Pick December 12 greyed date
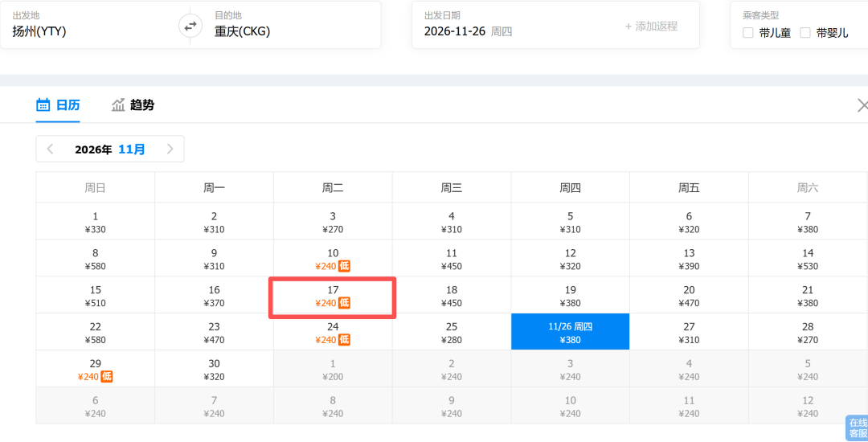Screen dimensions: 868x442 point(808,406)
